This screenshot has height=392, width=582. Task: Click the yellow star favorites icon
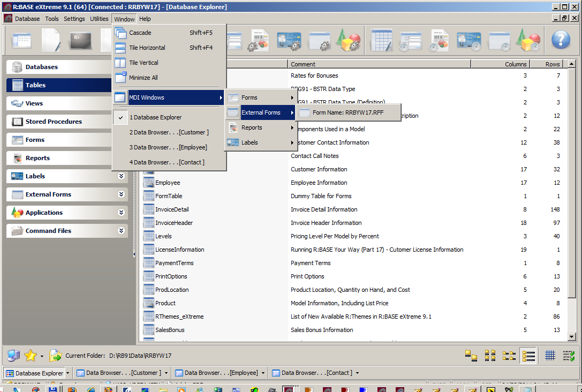click(31, 356)
